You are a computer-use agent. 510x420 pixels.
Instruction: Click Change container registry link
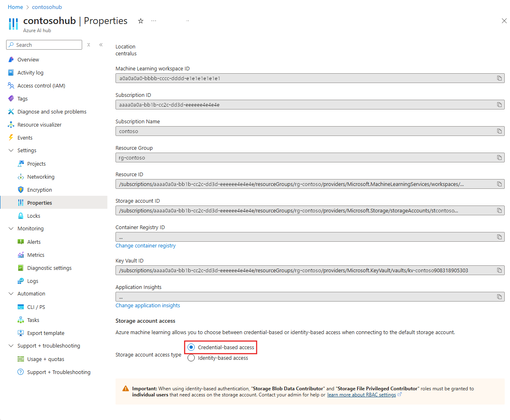146,245
